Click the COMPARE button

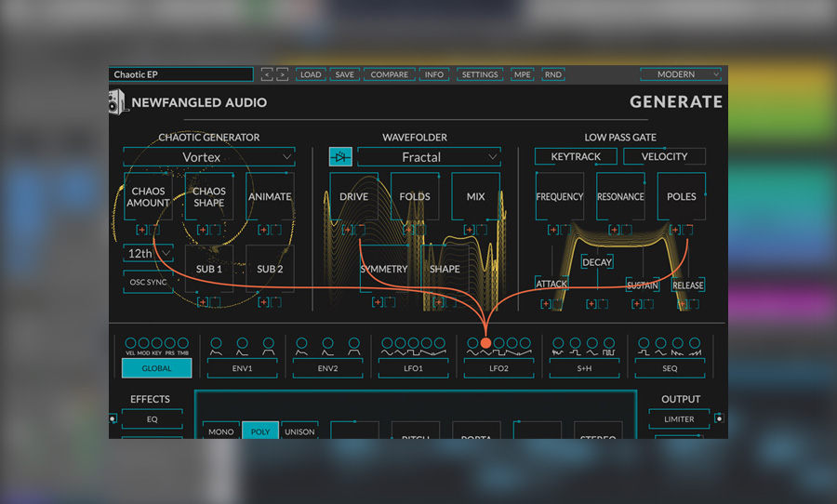coord(388,74)
